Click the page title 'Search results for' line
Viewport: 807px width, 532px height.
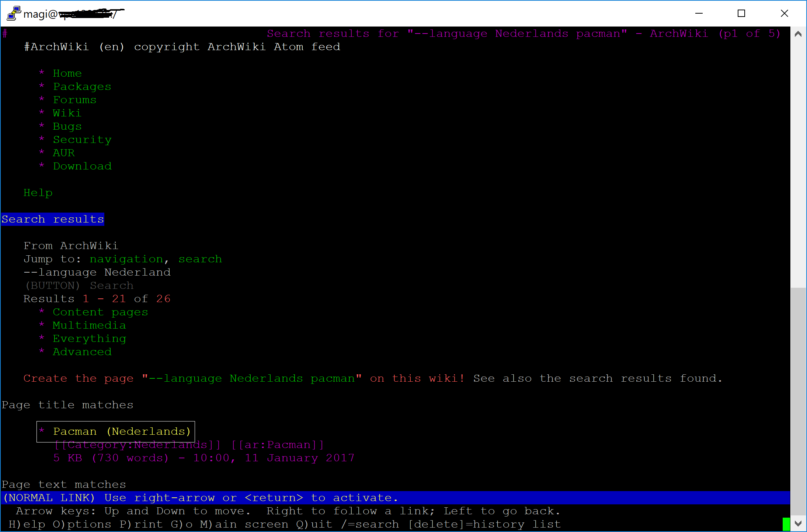coord(524,34)
